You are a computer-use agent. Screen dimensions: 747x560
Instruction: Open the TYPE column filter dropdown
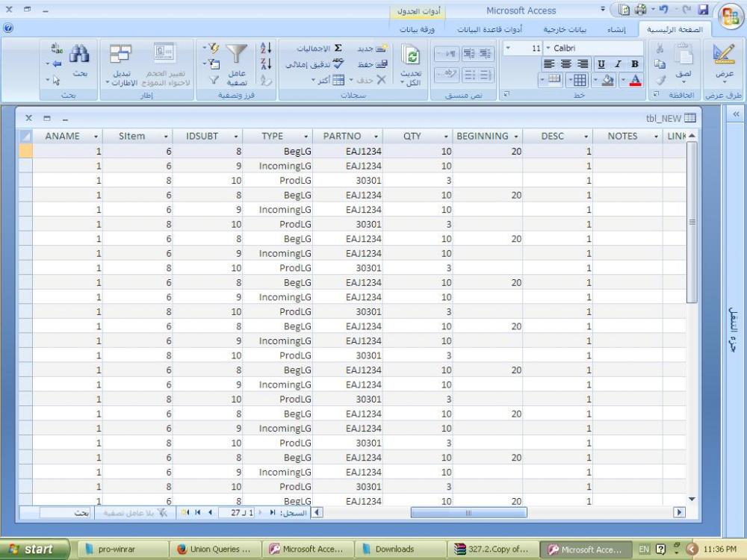(306, 137)
